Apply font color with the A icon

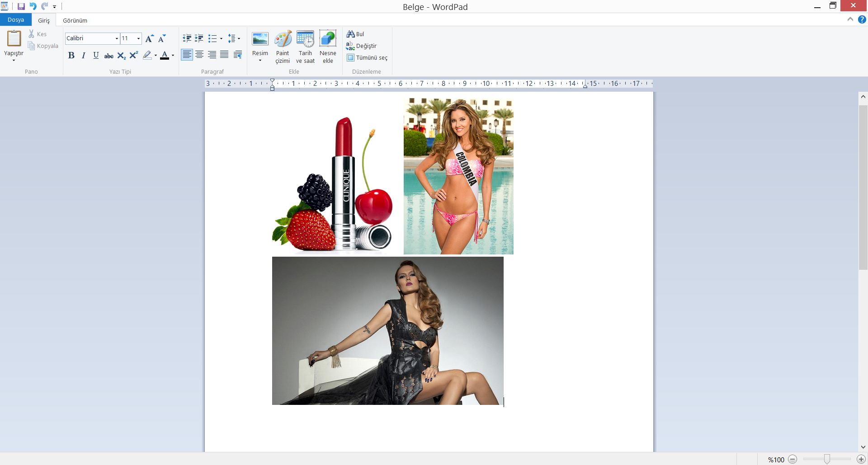coord(165,55)
